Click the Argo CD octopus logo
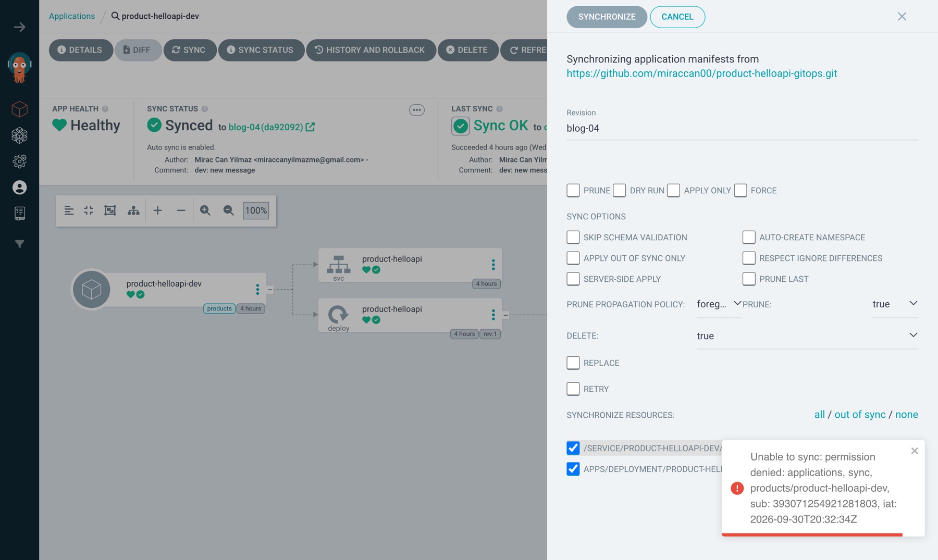The width and height of the screenshot is (938, 560). click(x=19, y=68)
